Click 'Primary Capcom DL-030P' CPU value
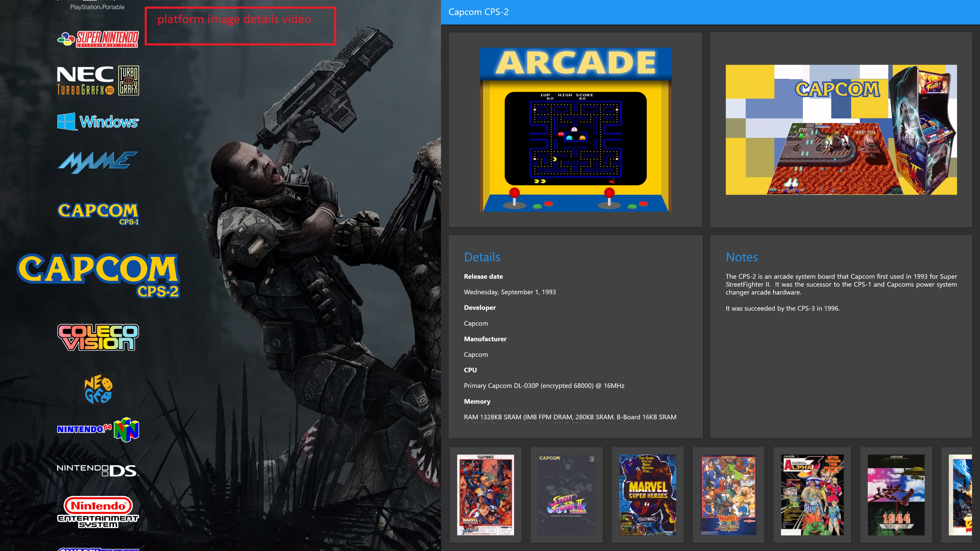Screen dimensions: 980x551 (x=544, y=386)
